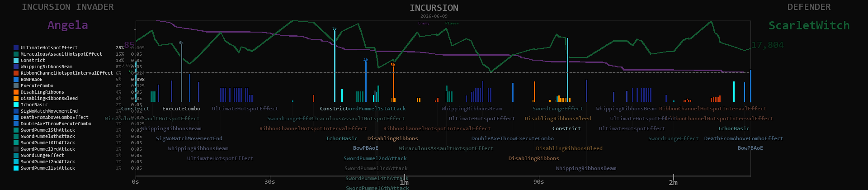The height and width of the screenshot is (190, 868).
Task: Select the Constrict legend label
Action: [x=33, y=60]
